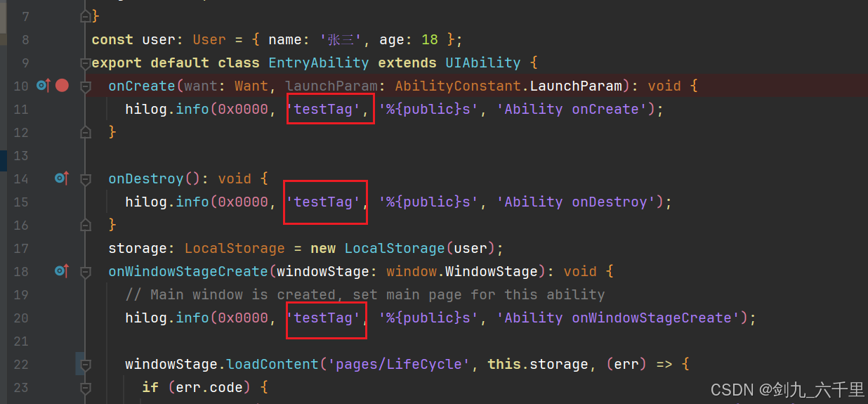Click the onDestroy method name

point(145,178)
